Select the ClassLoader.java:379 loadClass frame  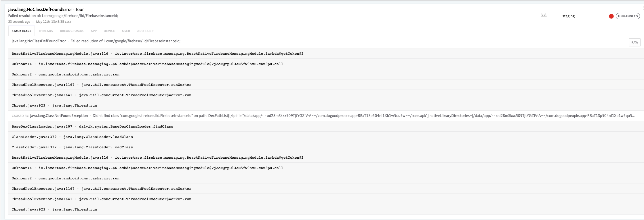pyautogui.click(x=326, y=137)
